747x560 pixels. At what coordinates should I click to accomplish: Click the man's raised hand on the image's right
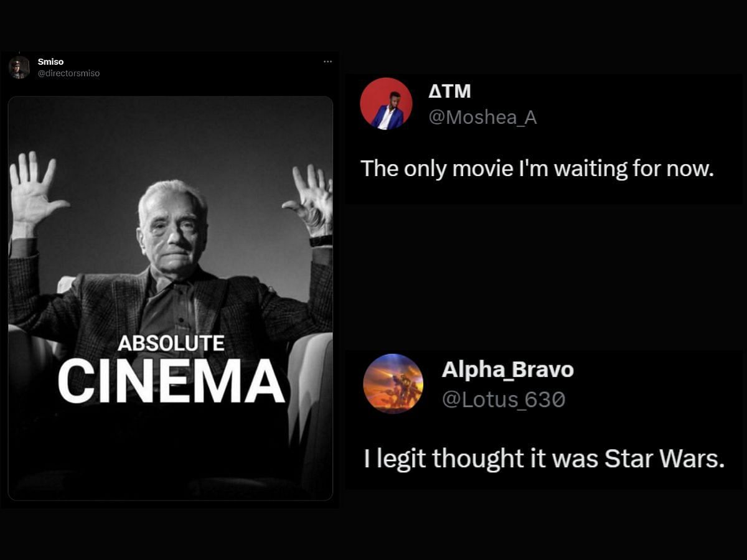coord(310,199)
